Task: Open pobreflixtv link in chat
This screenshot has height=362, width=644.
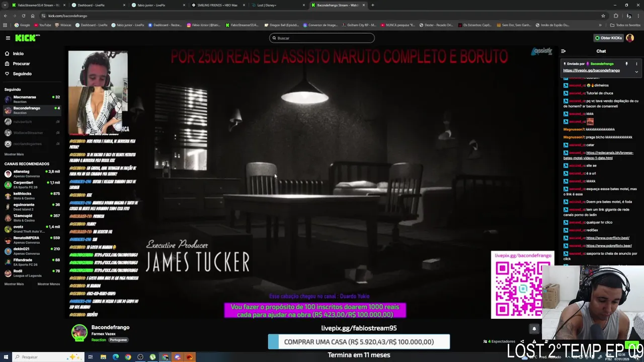Action: point(609,246)
